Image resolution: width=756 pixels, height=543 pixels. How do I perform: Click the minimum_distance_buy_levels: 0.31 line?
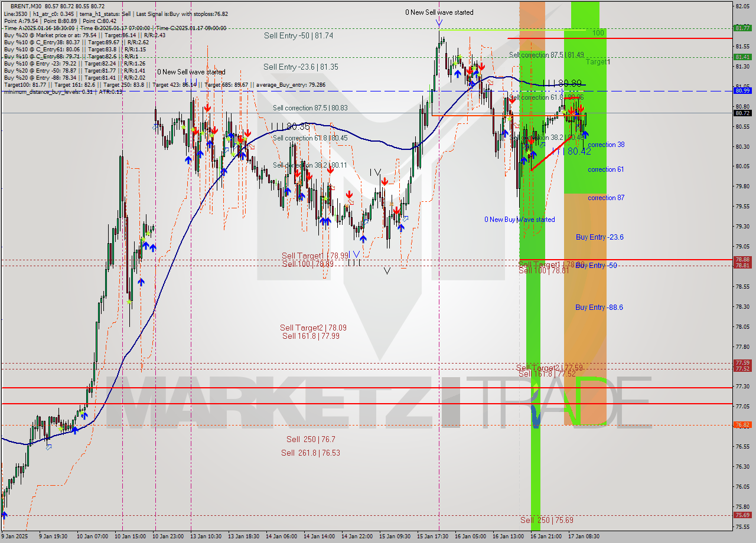click(63, 91)
